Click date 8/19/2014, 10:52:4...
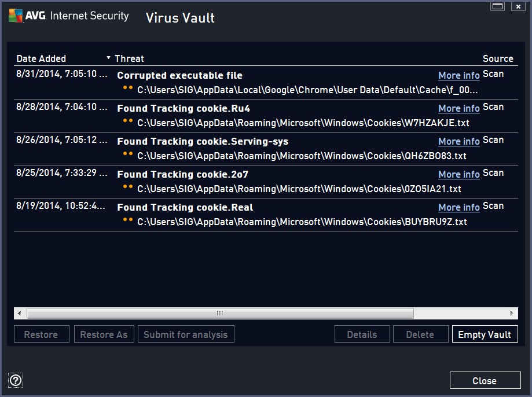Image resolution: width=532 pixels, height=397 pixels. click(x=61, y=205)
